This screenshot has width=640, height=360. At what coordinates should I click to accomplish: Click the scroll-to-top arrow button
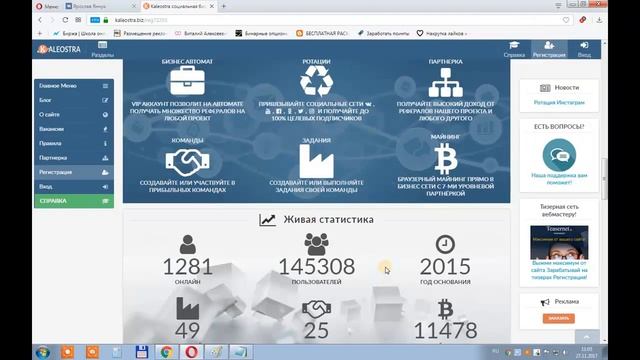point(587,337)
